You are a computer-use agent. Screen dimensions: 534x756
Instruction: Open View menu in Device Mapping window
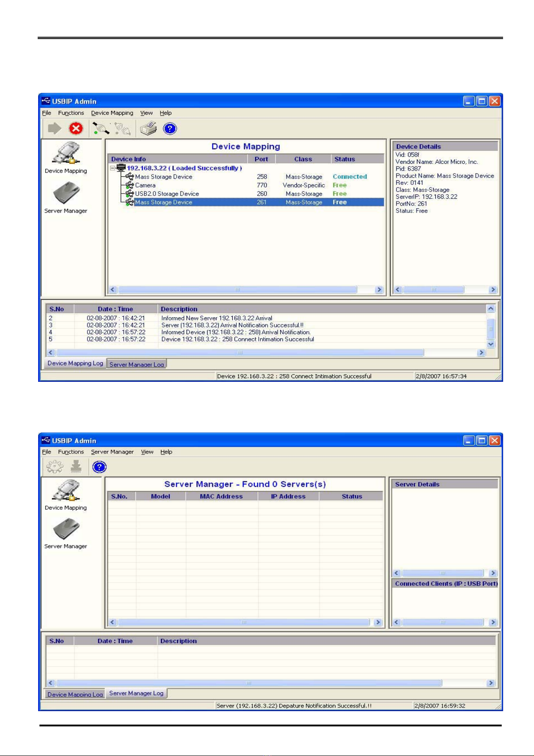tap(146, 113)
